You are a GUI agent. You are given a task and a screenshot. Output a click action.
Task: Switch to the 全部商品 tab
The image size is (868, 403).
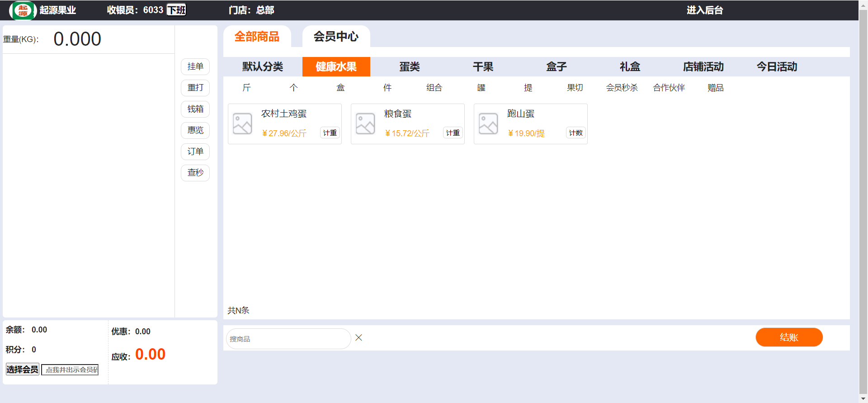point(257,37)
